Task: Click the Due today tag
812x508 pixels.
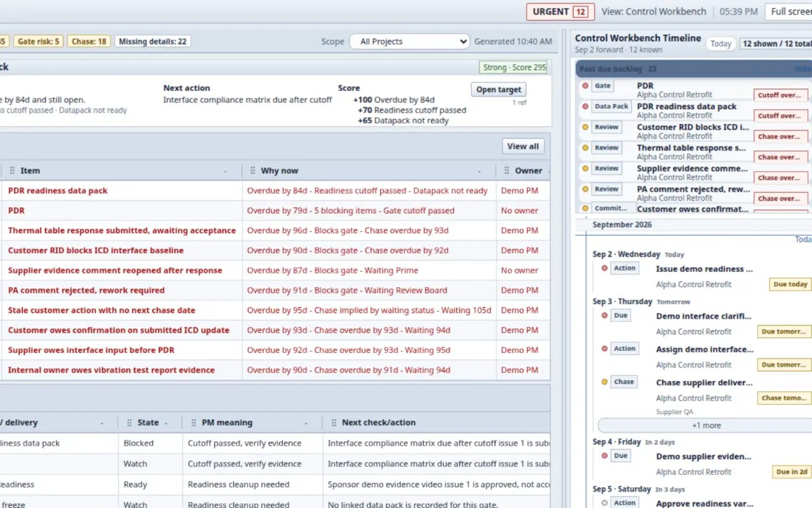Action: coord(790,284)
